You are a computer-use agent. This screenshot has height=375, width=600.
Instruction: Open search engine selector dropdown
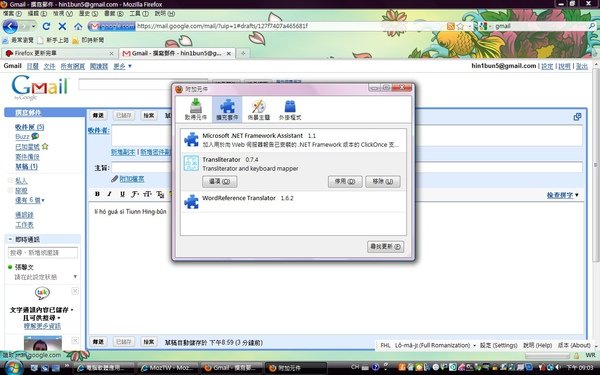point(485,26)
